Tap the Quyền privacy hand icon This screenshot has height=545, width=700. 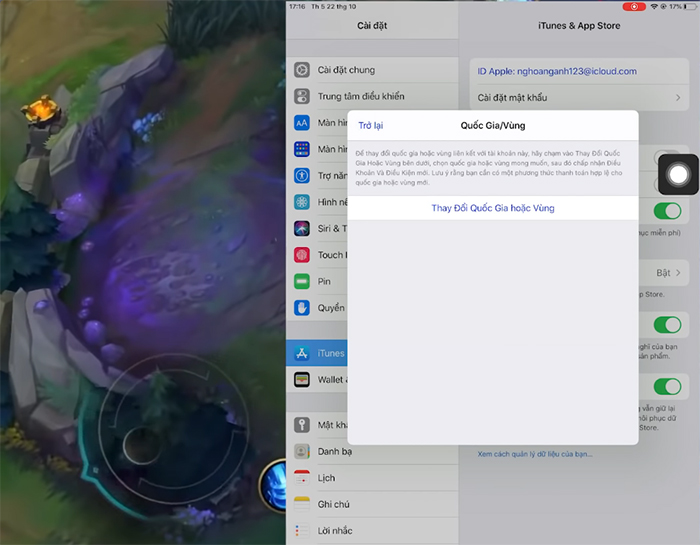[302, 308]
